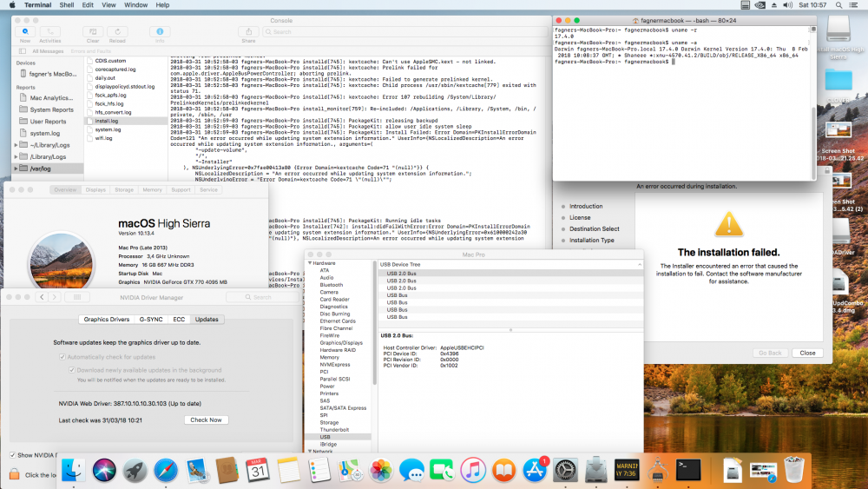Click the Terminal icon in Dock
This screenshot has height=489, width=868.
(688, 470)
